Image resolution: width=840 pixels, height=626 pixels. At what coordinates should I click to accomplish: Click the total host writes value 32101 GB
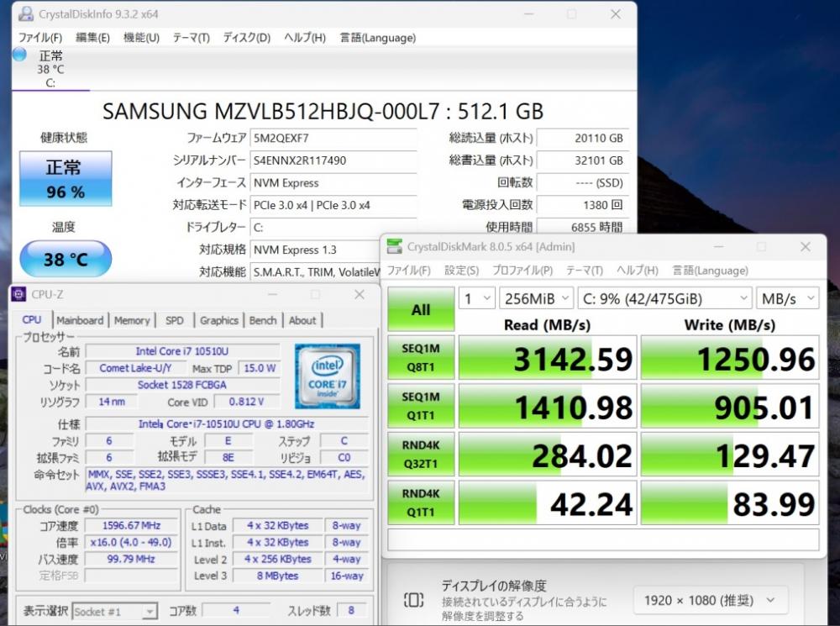coord(582,160)
